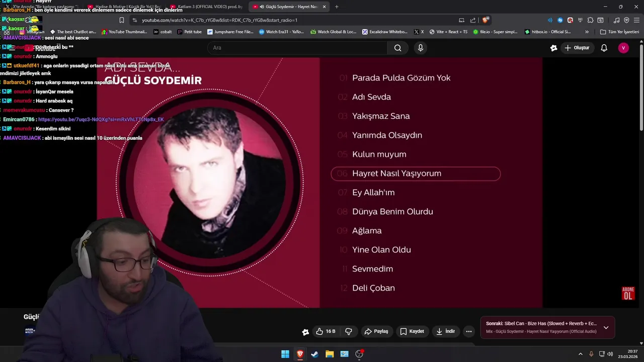
Task: Expand the Sonraki up-next playlist panel
Action: tap(606, 327)
